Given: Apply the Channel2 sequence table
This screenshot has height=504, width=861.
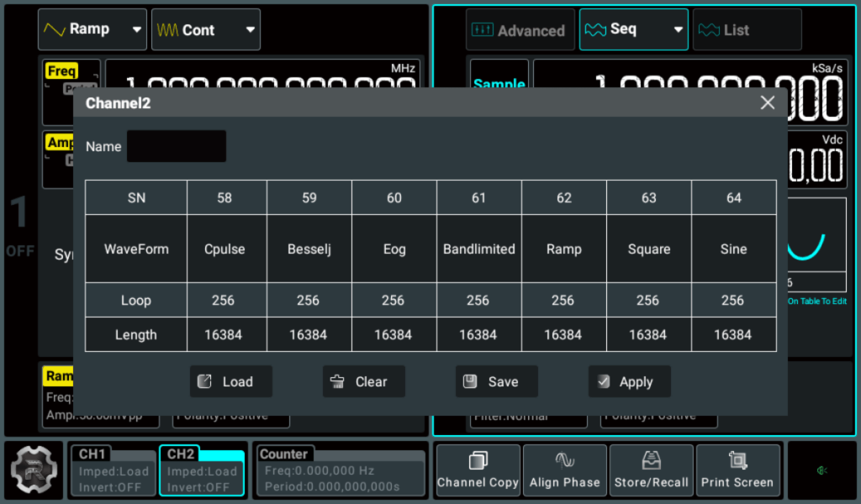Looking at the screenshot, I should [x=629, y=381].
